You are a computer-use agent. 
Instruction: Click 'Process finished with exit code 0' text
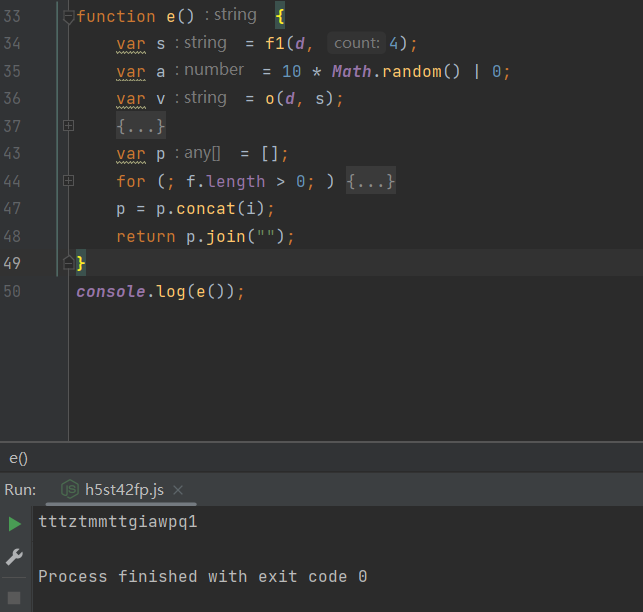(203, 576)
